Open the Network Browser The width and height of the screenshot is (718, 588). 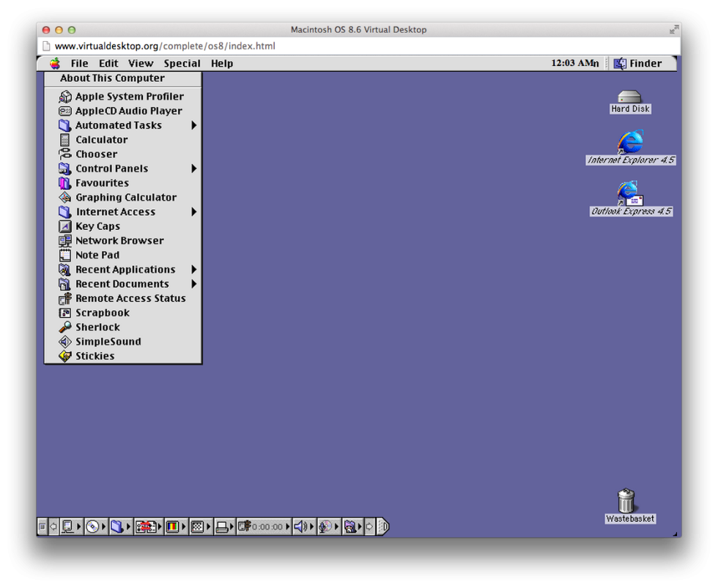119,240
